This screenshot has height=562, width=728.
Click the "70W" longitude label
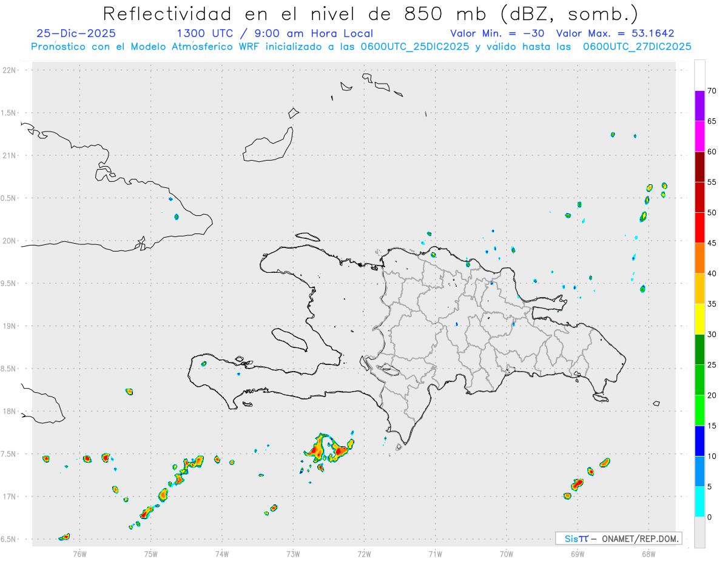(506, 554)
